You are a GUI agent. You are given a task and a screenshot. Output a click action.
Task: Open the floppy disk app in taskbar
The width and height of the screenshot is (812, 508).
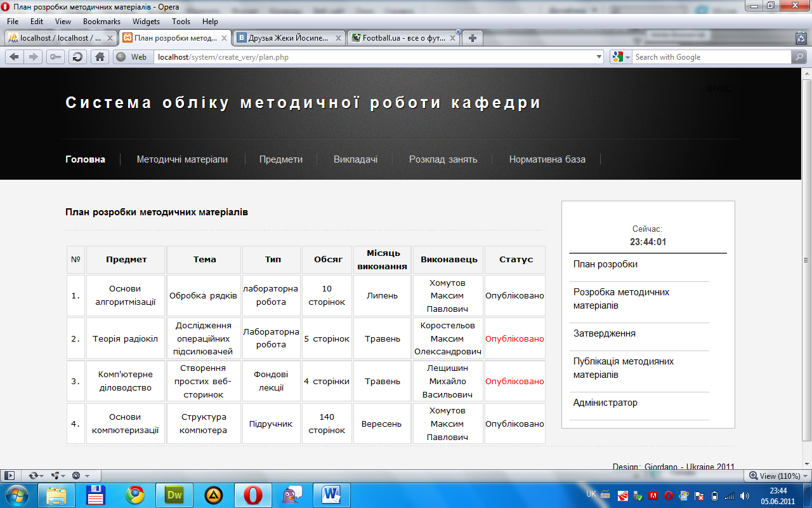(x=96, y=495)
